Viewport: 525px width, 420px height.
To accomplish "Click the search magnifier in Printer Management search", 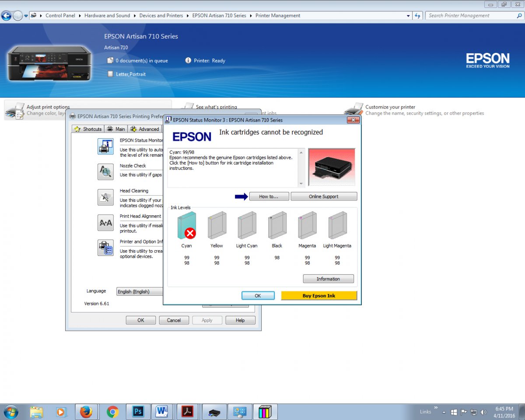I will click(x=519, y=15).
